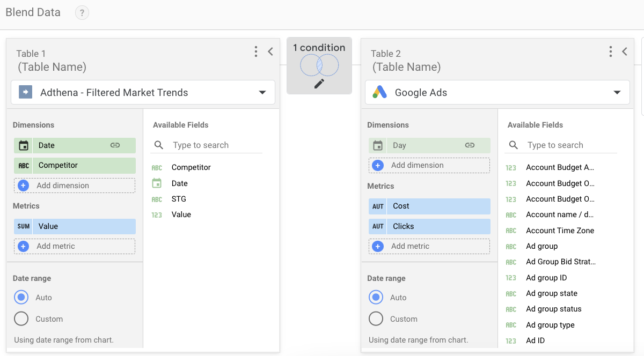644x356 pixels.
Task: Edit join condition with pencil icon
Action: click(319, 84)
